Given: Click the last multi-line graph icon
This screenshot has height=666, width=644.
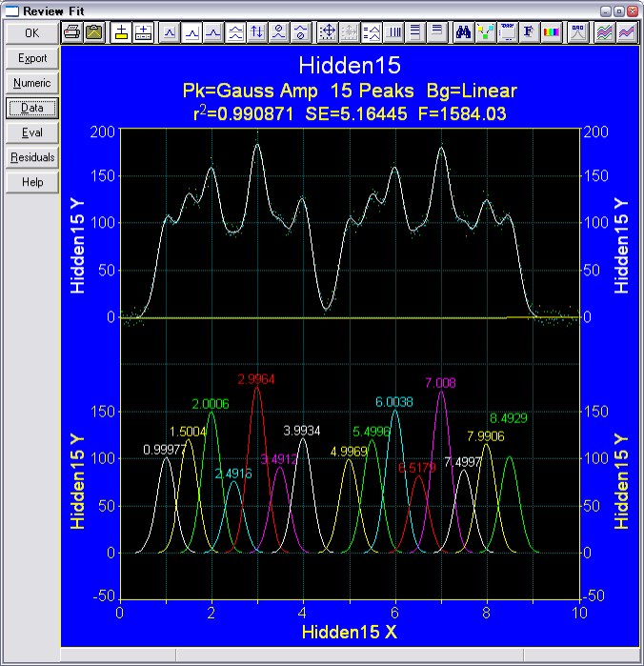Looking at the screenshot, I should coord(626,32).
